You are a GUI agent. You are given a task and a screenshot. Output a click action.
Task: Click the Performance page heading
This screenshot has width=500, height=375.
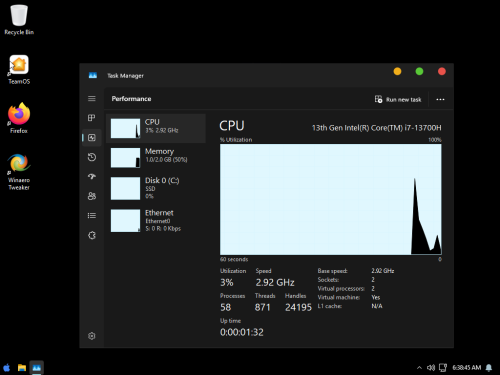pos(131,99)
